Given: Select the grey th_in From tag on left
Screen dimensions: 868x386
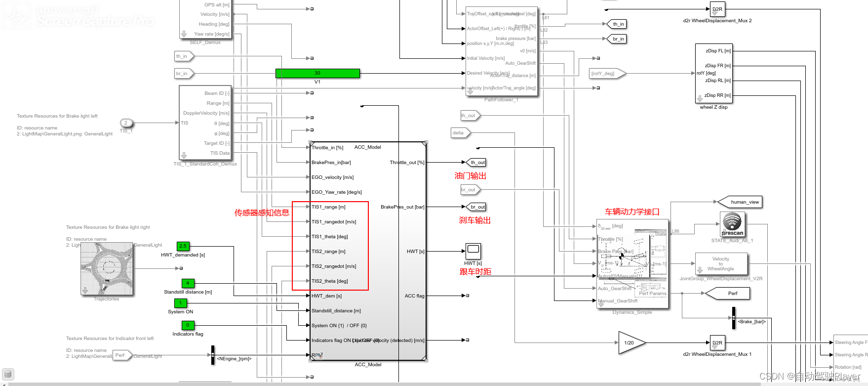Looking at the screenshot, I should click(184, 56).
